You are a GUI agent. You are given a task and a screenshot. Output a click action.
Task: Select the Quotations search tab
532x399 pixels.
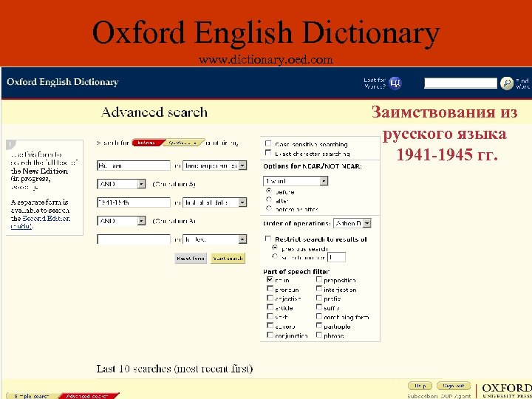pyautogui.click(x=183, y=143)
